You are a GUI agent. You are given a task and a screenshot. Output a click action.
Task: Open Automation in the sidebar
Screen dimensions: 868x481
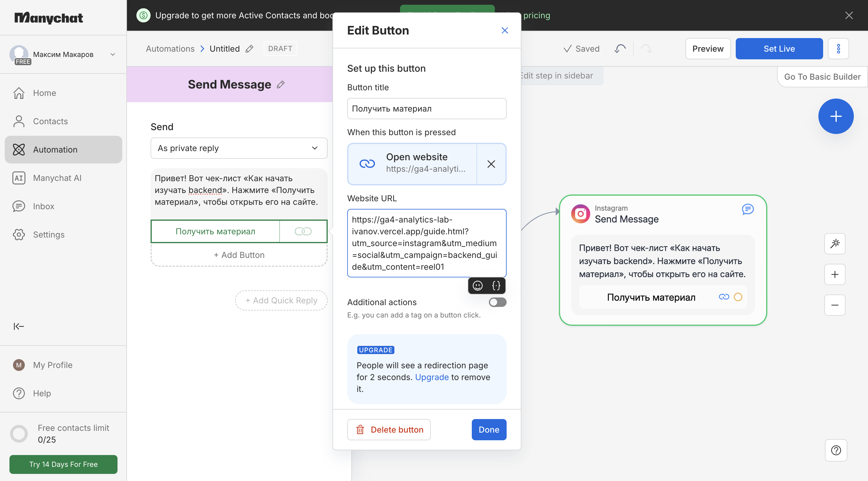(x=63, y=150)
